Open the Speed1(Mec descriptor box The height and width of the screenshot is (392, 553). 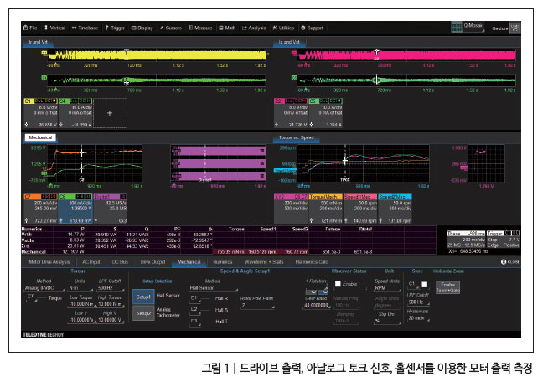pyautogui.click(x=359, y=209)
